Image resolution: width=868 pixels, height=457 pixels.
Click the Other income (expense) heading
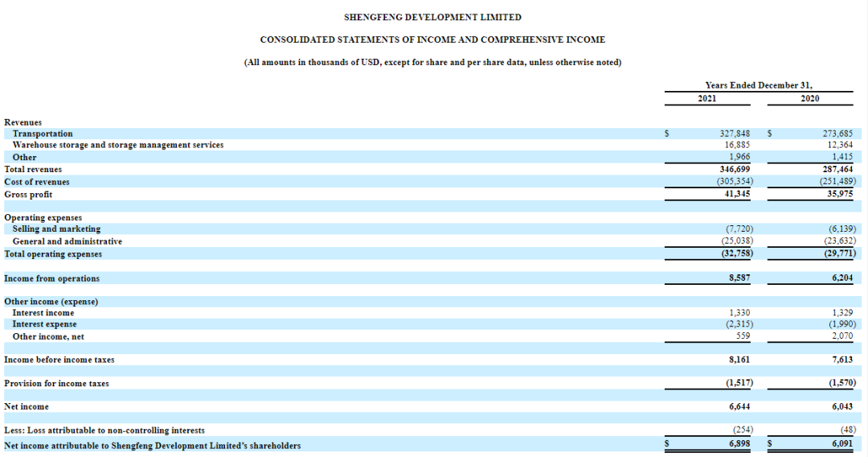(x=51, y=302)
